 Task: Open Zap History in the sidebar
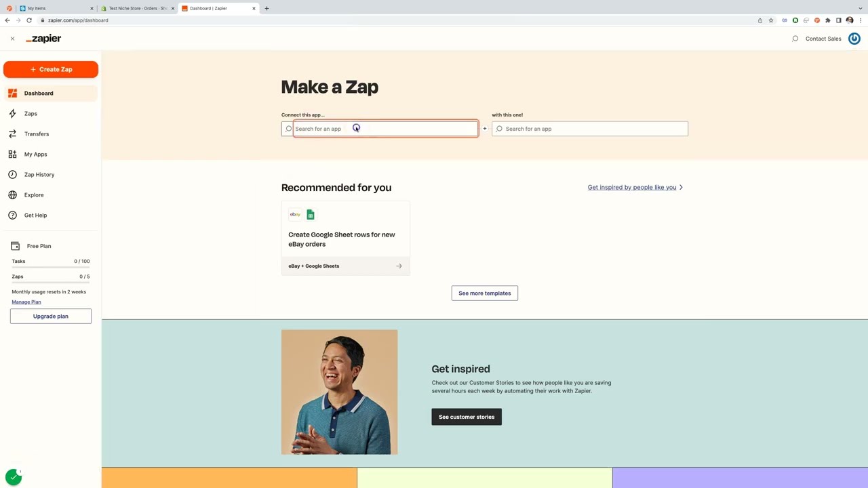51,174
